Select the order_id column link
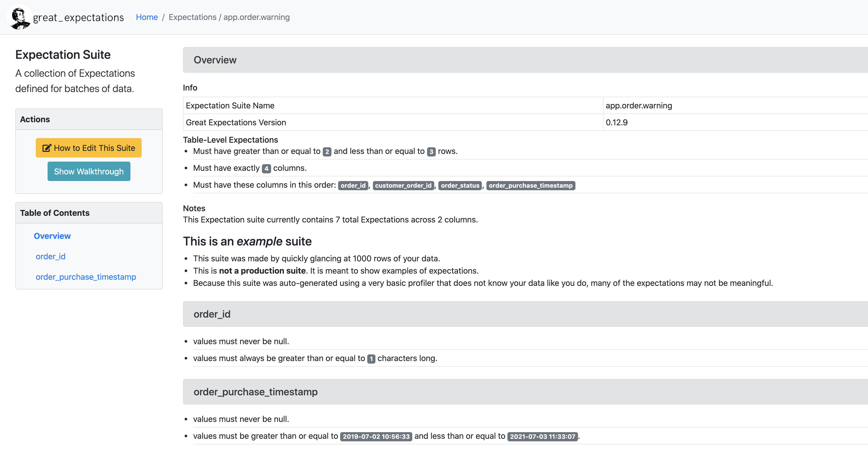 (x=50, y=256)
